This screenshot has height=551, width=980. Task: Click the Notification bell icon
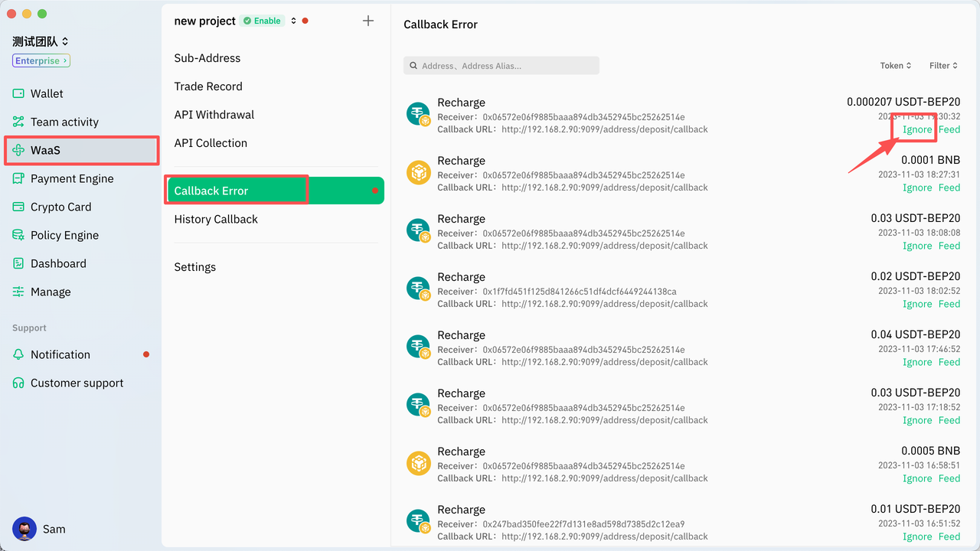tap(18, 354)
